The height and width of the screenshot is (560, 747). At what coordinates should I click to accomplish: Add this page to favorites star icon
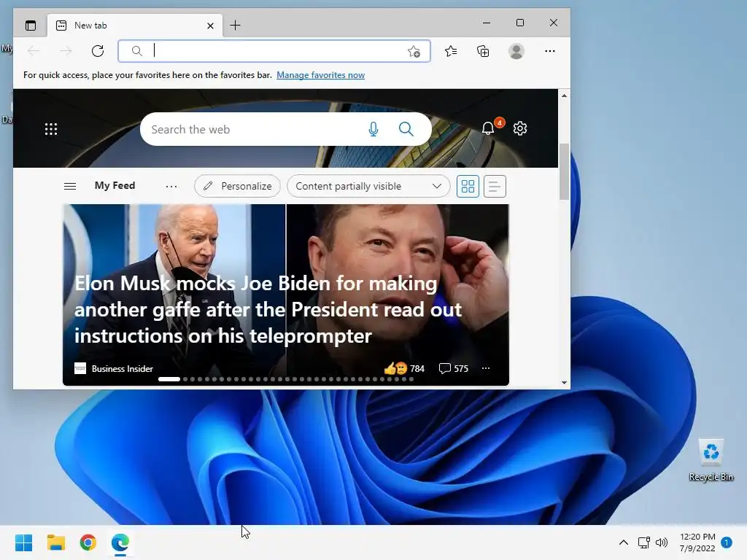(x=414, y=52)
